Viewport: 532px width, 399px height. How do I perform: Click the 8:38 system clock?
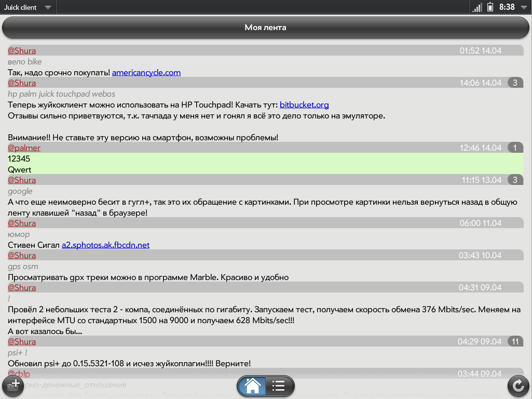507,7
